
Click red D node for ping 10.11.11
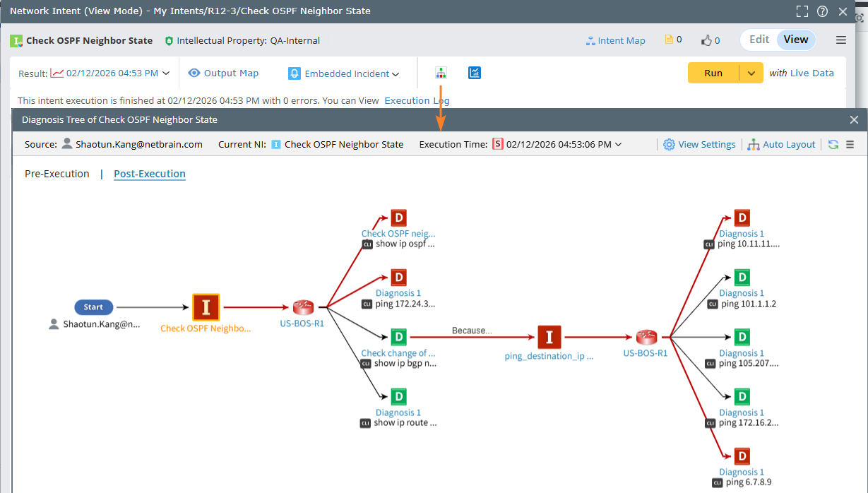742,218
